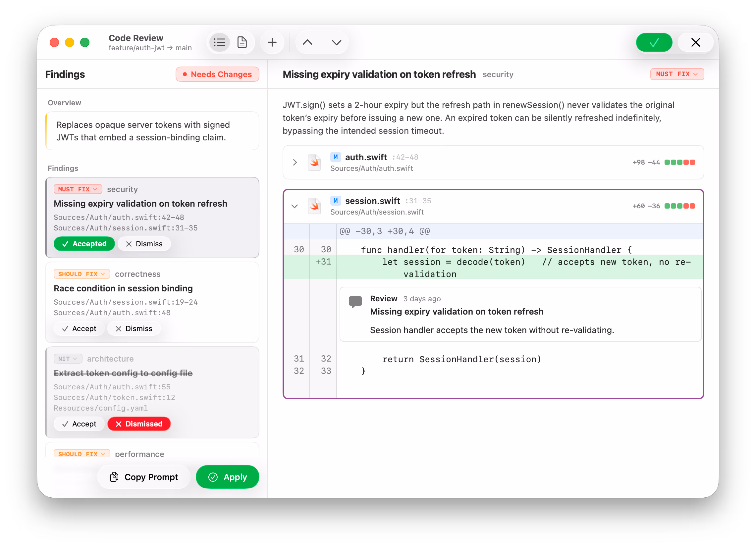The height and width of the screenshot is (547, 756).
Task: Close the review with the X button
Action: [695, 42]
